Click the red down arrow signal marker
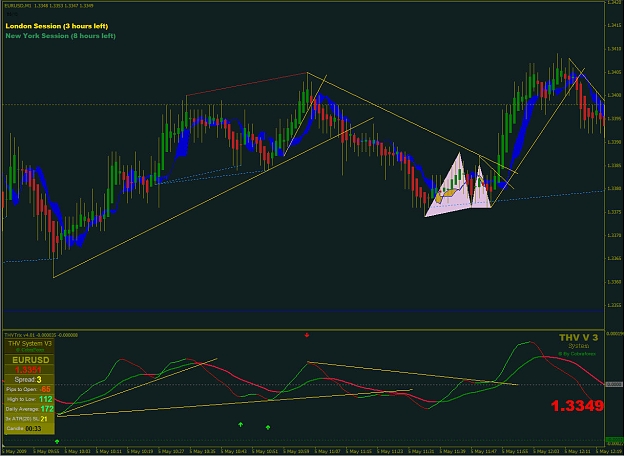Screen dimensions: 625x456 [x=307, y=335]
